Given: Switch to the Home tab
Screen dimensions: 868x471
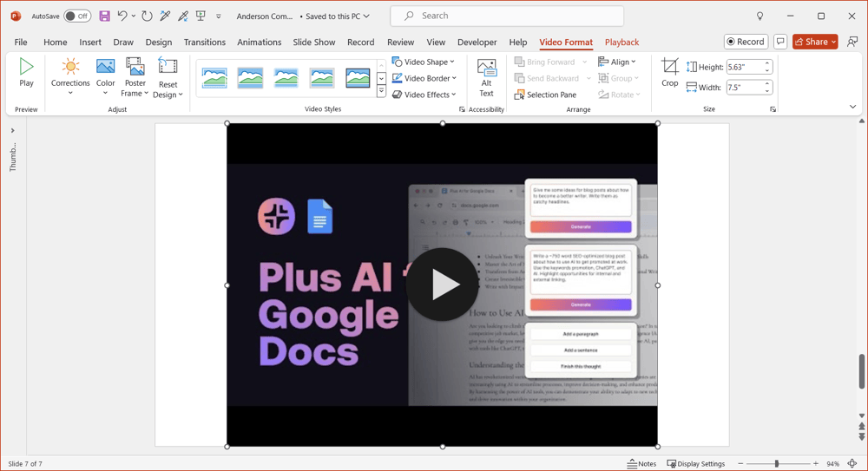Looking at the screenshot, I should (x=56, y=42).
